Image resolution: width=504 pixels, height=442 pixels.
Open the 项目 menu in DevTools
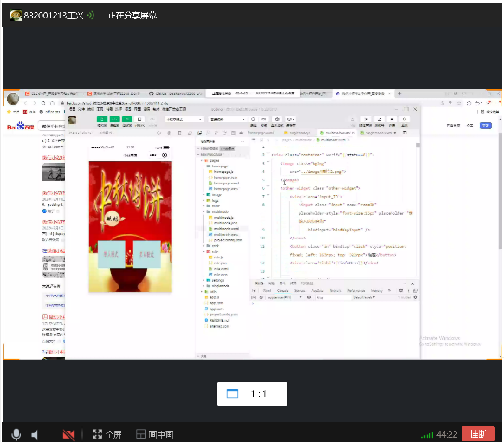(x=72, y=109)
